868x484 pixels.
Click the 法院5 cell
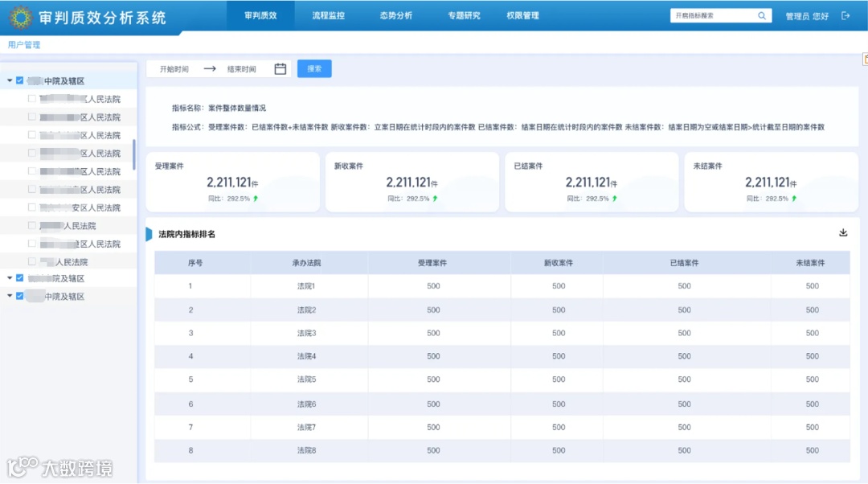306,379
